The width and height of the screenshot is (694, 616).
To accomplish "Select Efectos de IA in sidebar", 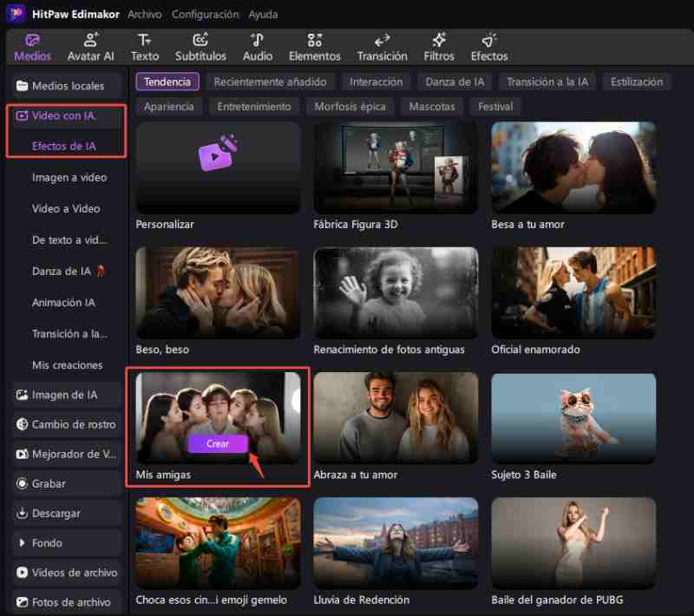I will click(x=63, y=146).
